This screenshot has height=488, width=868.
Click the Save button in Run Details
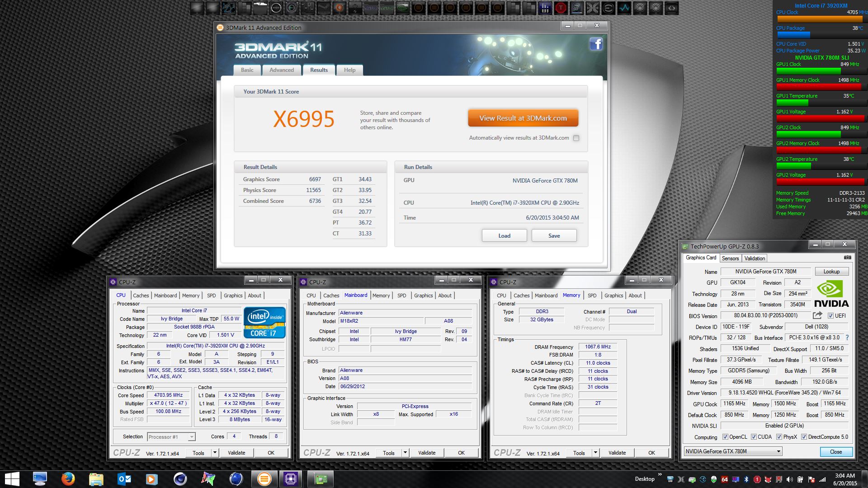(x=554, y=236)
